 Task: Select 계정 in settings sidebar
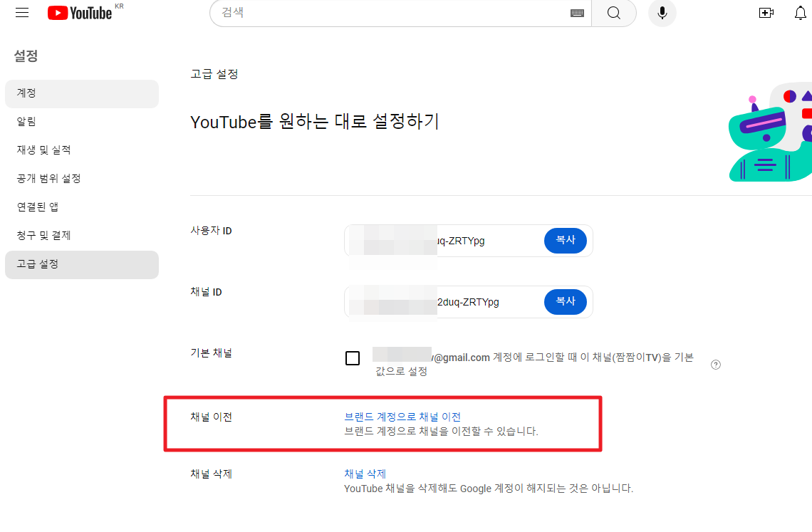click(x=82, y=94)
